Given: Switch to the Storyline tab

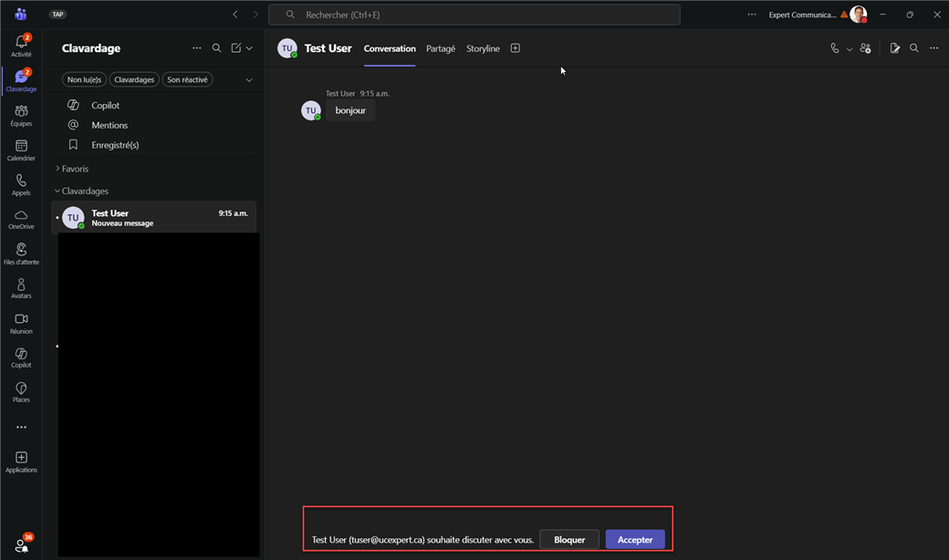Looking at the screenshot, I should [x=483, y=49].
